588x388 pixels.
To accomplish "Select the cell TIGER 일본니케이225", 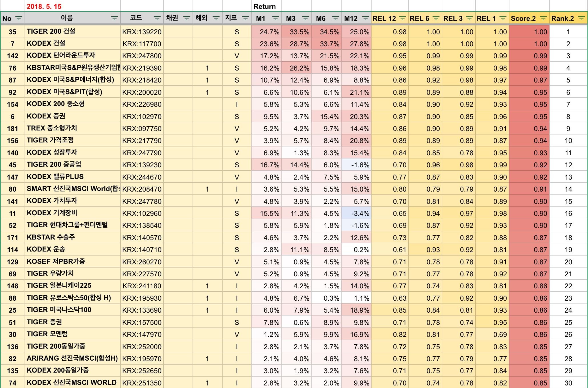I will coord(73,286).
